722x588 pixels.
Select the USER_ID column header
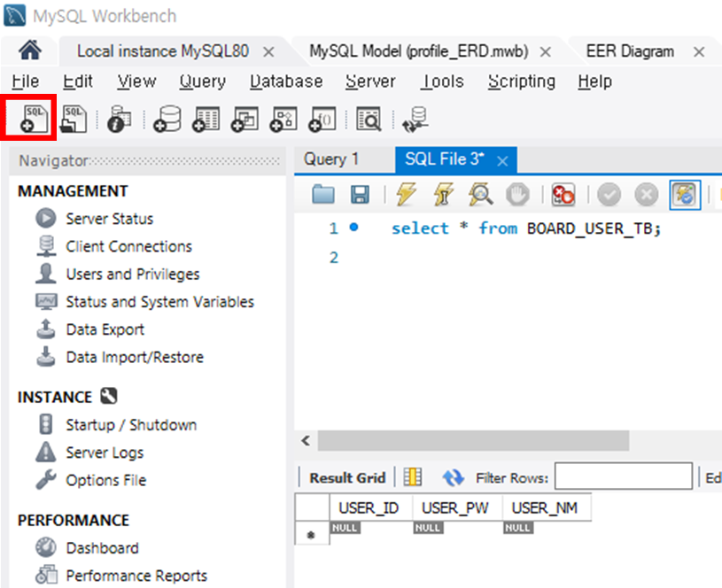pyautogui.click(x=370, y=508)
